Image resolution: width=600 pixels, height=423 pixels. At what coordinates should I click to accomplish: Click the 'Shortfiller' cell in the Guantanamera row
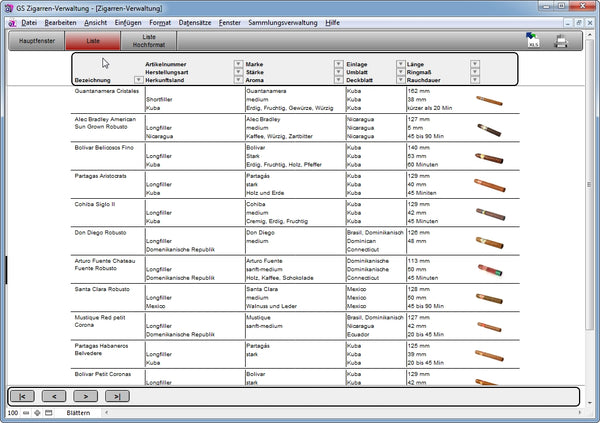click(159, 100)
